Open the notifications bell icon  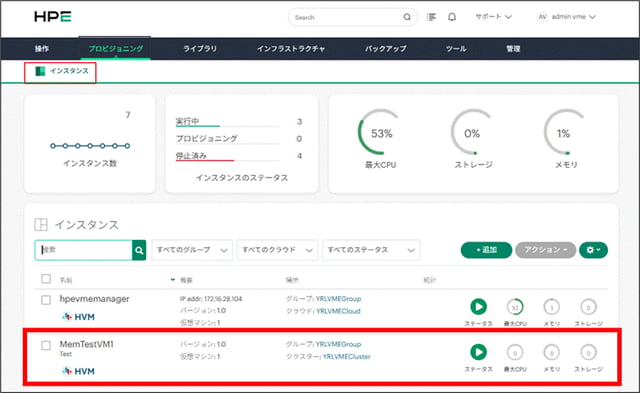(452, 17)
